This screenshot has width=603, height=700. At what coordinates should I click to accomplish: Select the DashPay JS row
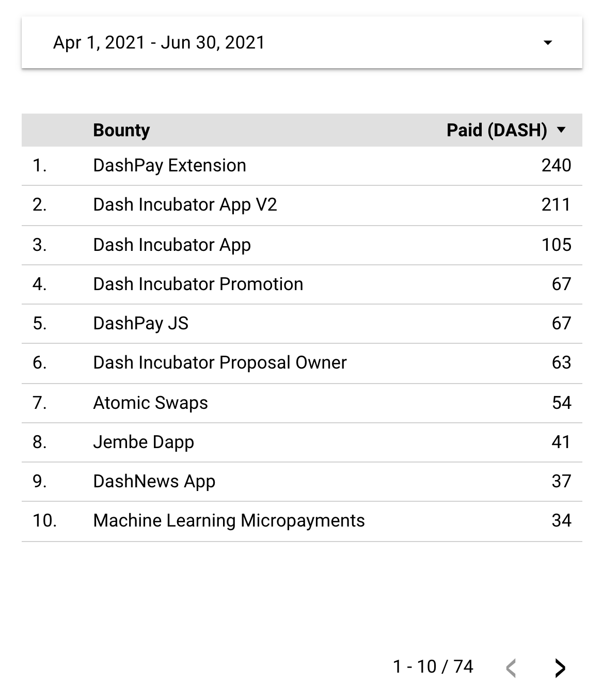coord(302,324)
